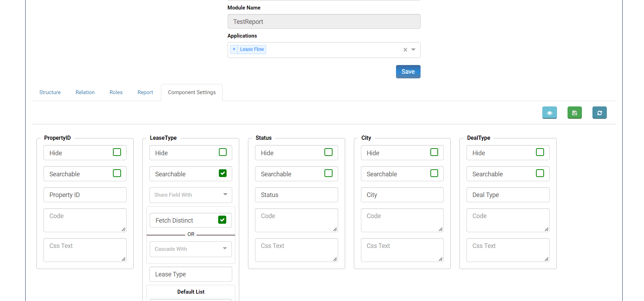644x301 pixels.
Task: Clear all selections in Applications field
Action: pyautogui.click(x=405, y=50)
